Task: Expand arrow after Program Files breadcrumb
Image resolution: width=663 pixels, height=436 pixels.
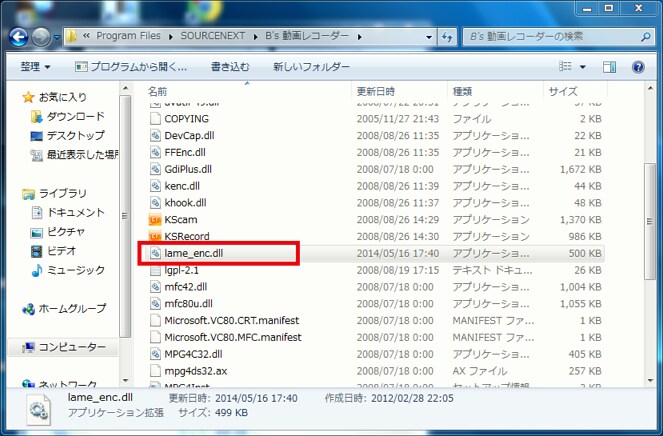Action: (171, 37)
